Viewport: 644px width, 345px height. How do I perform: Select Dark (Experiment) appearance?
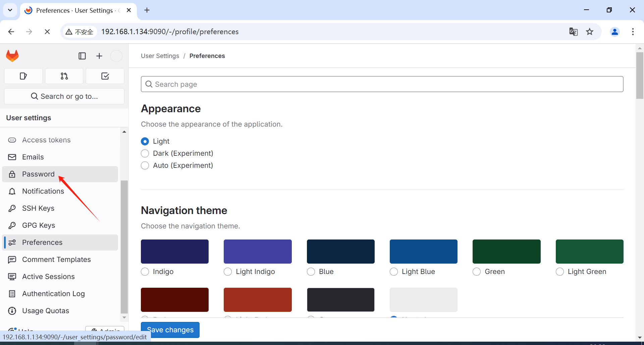(145, 153)
